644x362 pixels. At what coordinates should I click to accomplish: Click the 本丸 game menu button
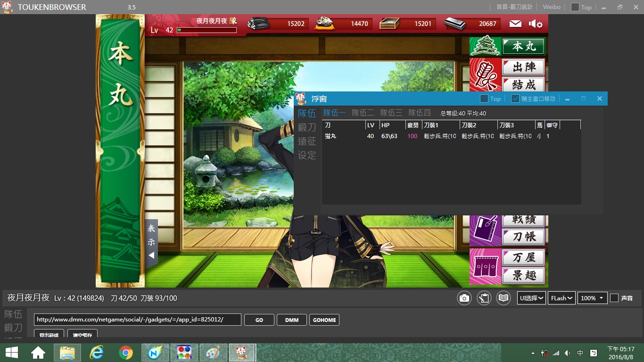pos(523,46)
